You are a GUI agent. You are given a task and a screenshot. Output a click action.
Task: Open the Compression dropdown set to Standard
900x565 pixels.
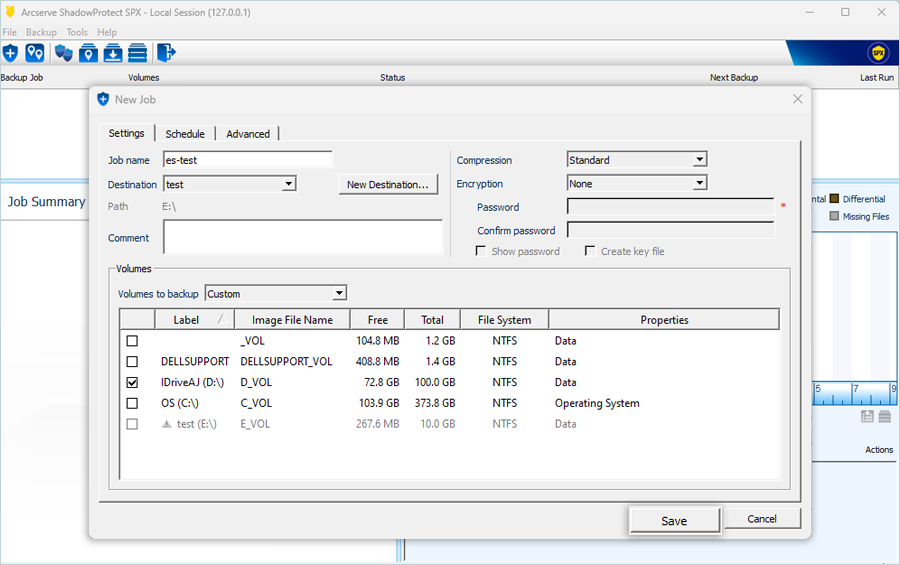tap(637, 160)
